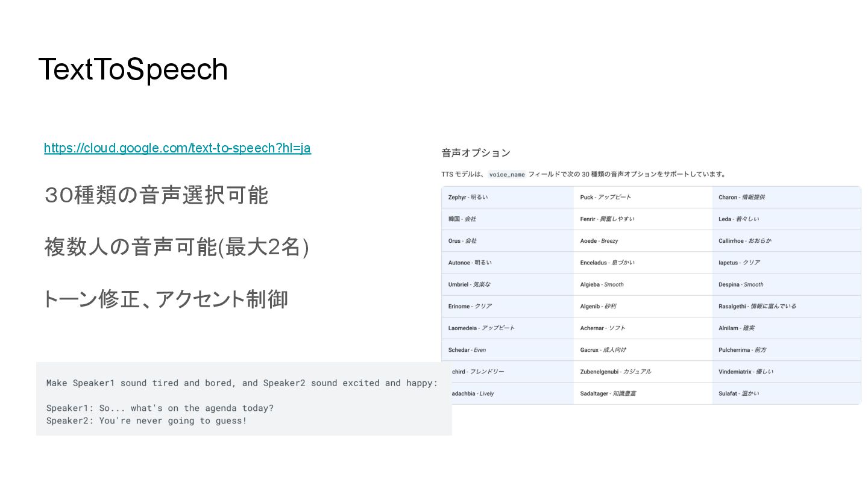Select the 'Despina - Smooth' cell
Screen dimensions: 868x488
[787, 284]
